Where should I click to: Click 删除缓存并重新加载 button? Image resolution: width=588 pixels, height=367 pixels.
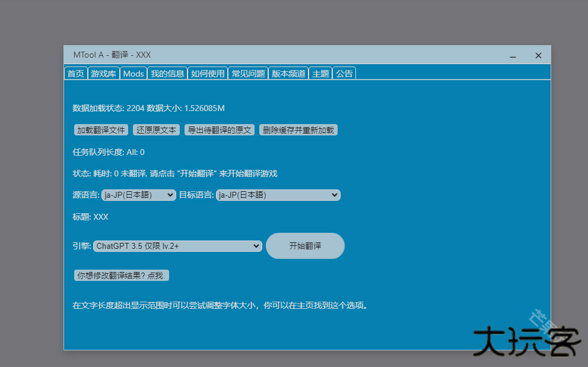point(298,130)
